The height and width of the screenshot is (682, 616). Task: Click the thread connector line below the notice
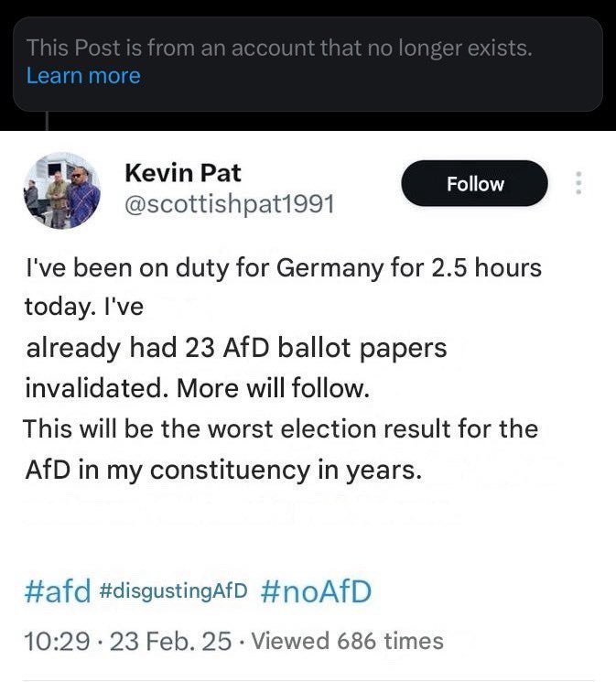point(47,121)
